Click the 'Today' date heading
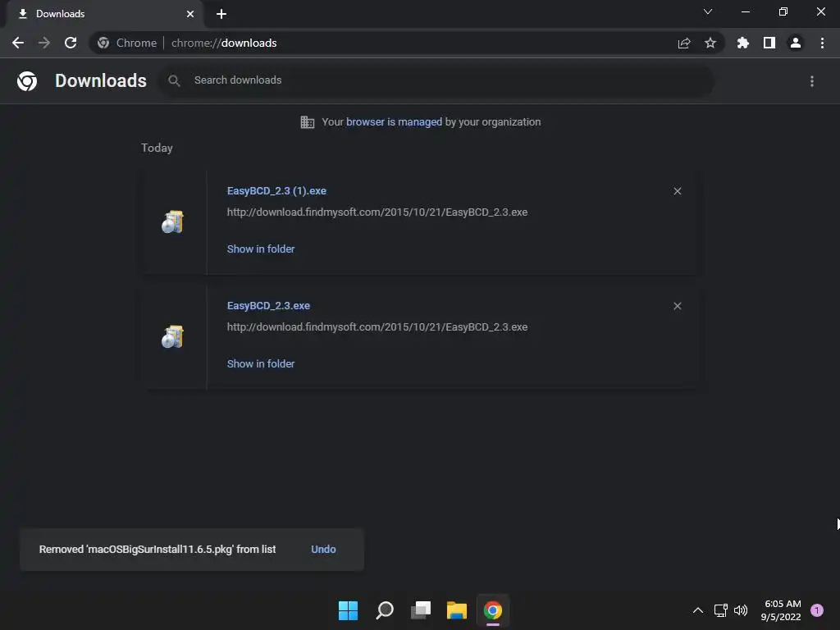The image size is (840, 630). [157, 148]
